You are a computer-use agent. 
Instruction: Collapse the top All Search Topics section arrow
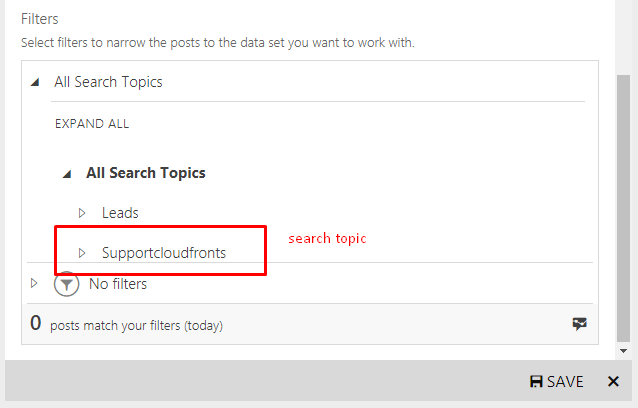pyautogui.click(x=35, y=83)
